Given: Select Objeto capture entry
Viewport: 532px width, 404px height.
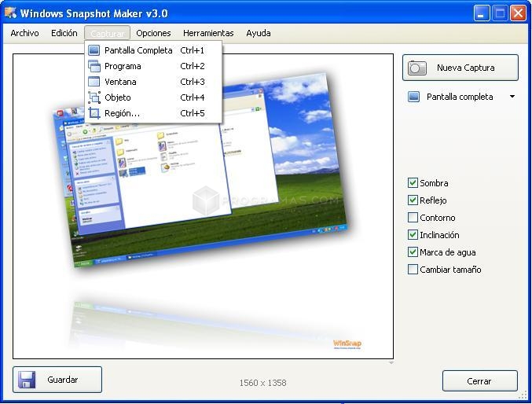Looking at the screenshot, I should pos(153,97).
